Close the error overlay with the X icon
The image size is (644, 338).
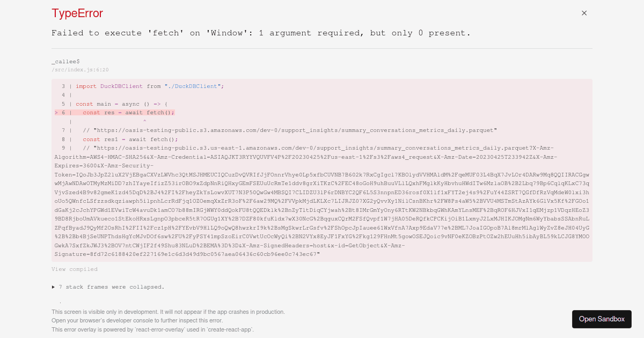584,13
